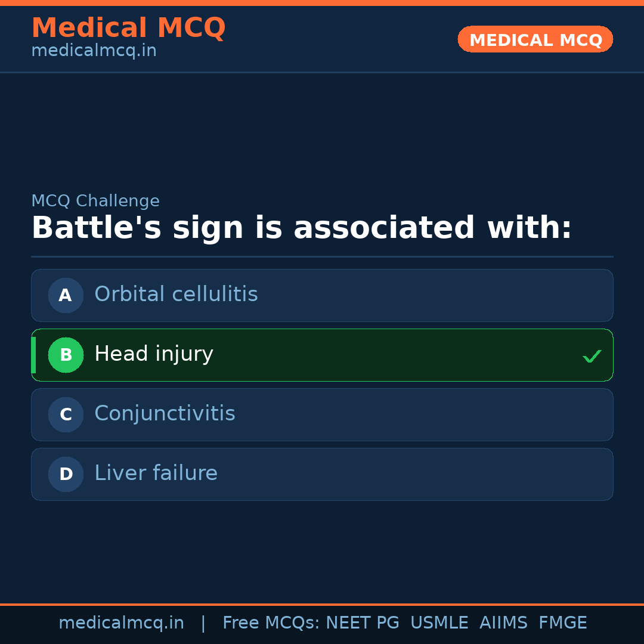
Task: Select the Conjunctivitis answer option
Action: [x=322, y=414]
